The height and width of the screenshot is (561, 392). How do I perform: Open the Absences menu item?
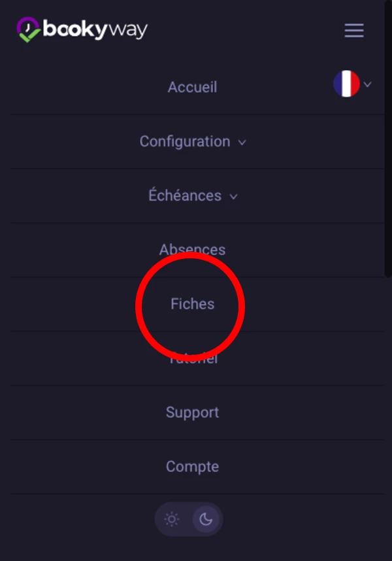point(192,249)
